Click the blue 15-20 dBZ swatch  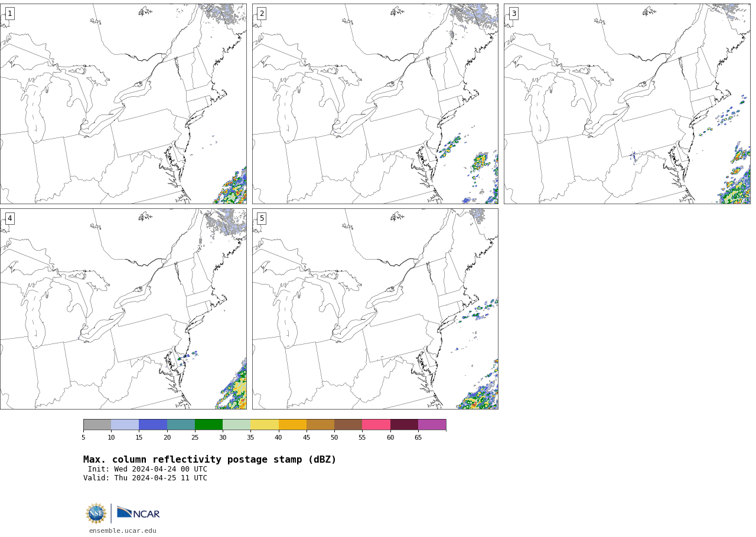(x=153, y=425)
